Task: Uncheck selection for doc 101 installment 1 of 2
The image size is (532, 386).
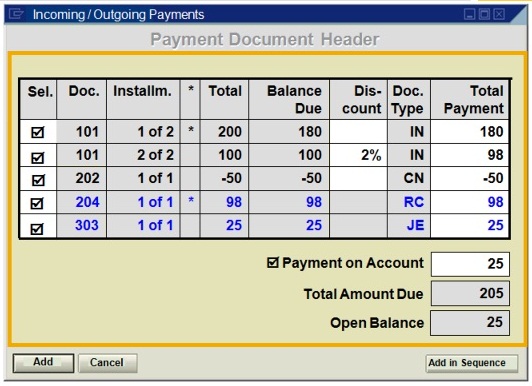Action: tap(37, 132)
